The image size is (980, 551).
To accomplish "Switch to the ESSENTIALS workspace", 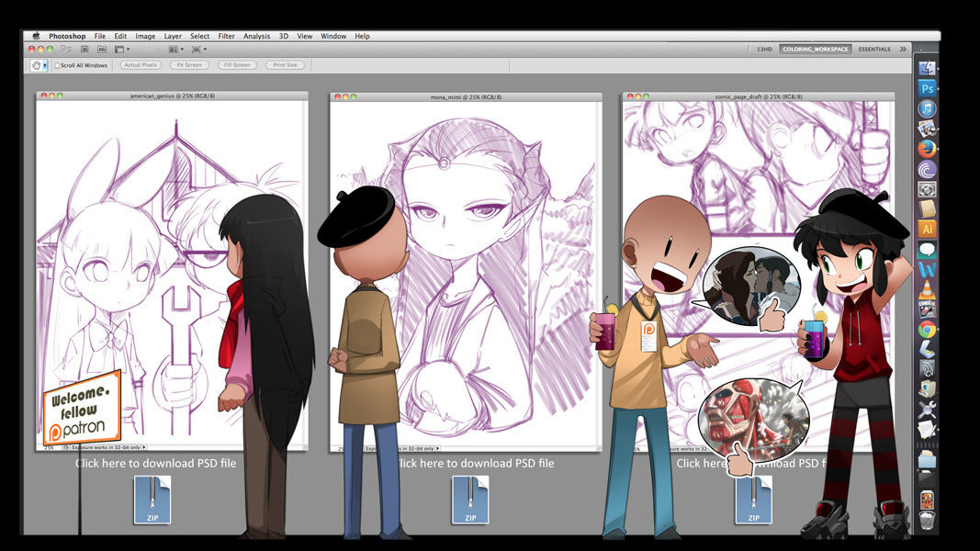I will (x=874, y=49).
